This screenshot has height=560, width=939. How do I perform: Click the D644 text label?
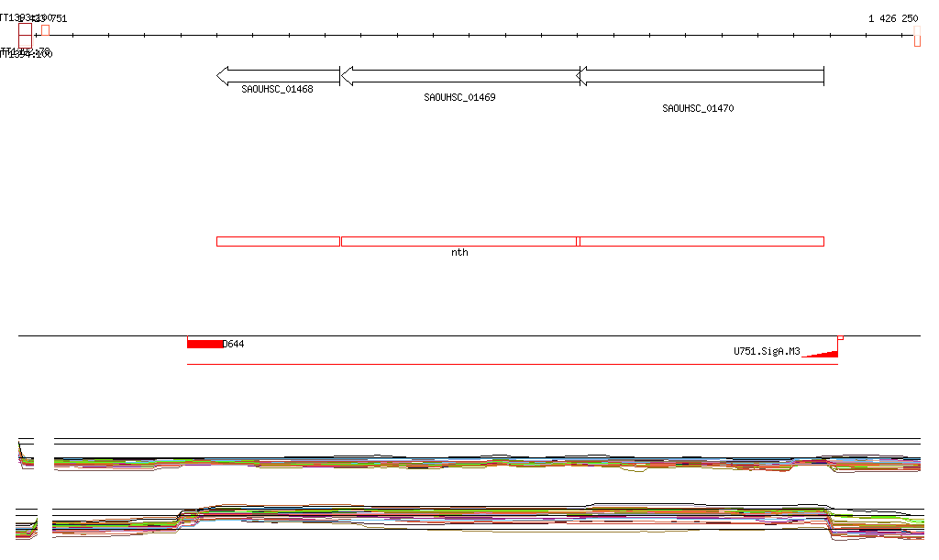pos(234,344)
